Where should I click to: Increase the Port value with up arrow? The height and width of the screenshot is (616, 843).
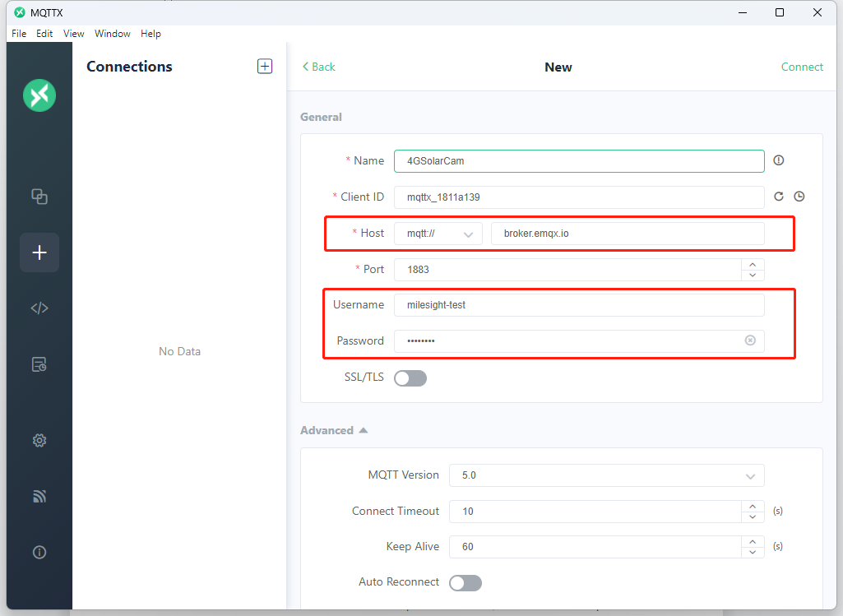753,265
